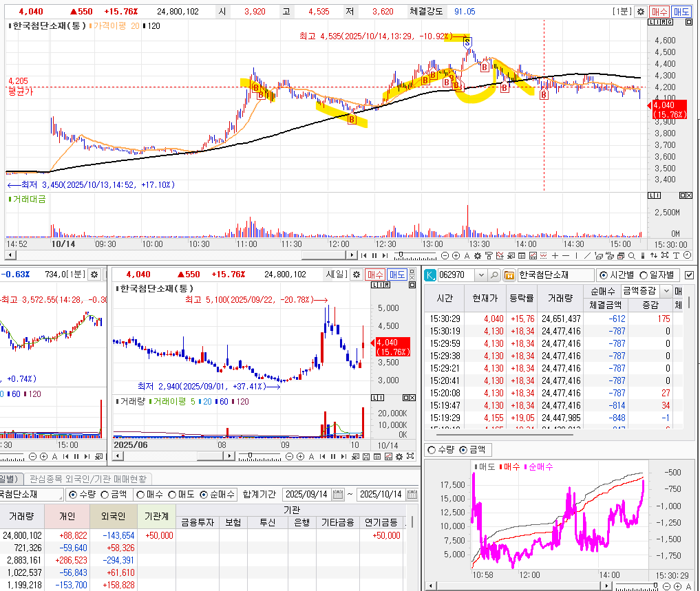
Task: Select the 시간별 radio button
Action: [x=604, y=275]
